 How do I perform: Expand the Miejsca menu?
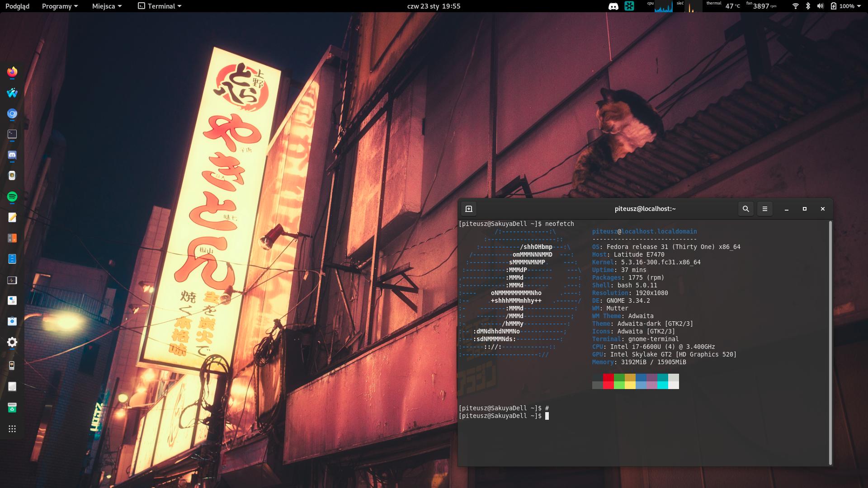pyautogui.click(x=107, y=6)
